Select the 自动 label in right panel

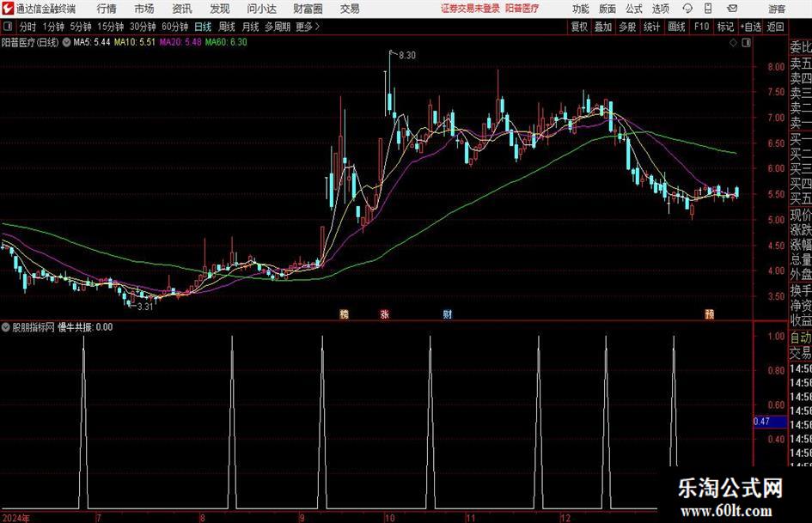800,338
